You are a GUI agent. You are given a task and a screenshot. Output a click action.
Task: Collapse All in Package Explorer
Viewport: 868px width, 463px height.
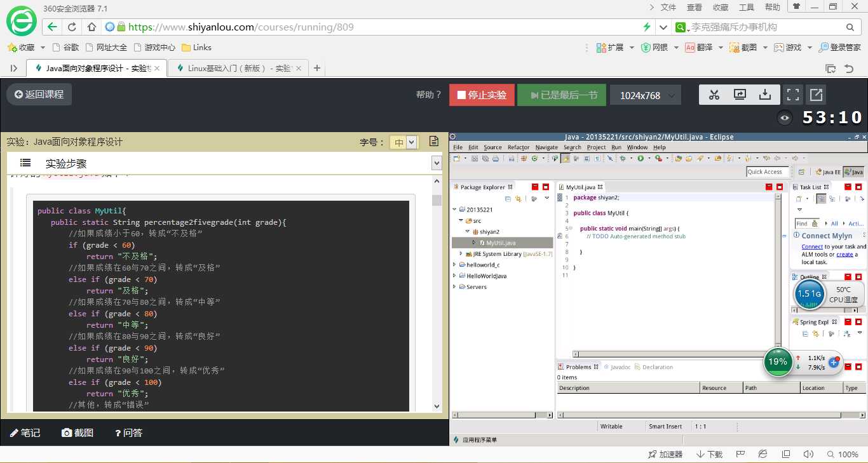[x=508, y=199]
